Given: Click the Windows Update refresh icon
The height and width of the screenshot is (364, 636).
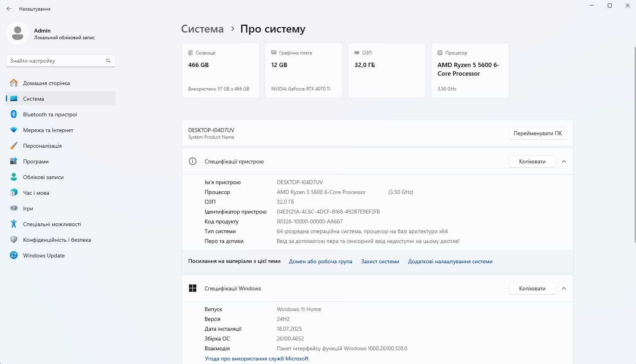Looking at the screenshot, I should tap(14, 255).
